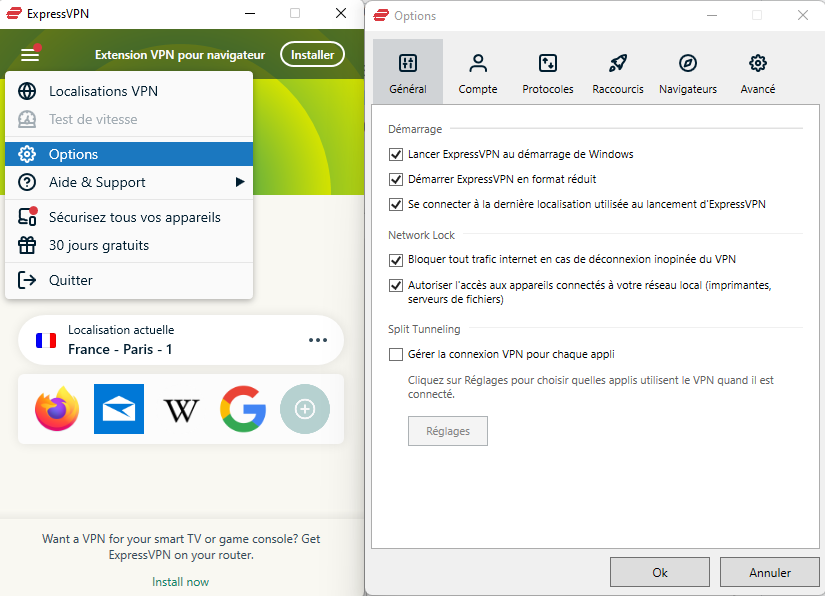Screen dimensions: 825x596
Task: Select Localisations VPN menu item
Action: tap(129, 91)
